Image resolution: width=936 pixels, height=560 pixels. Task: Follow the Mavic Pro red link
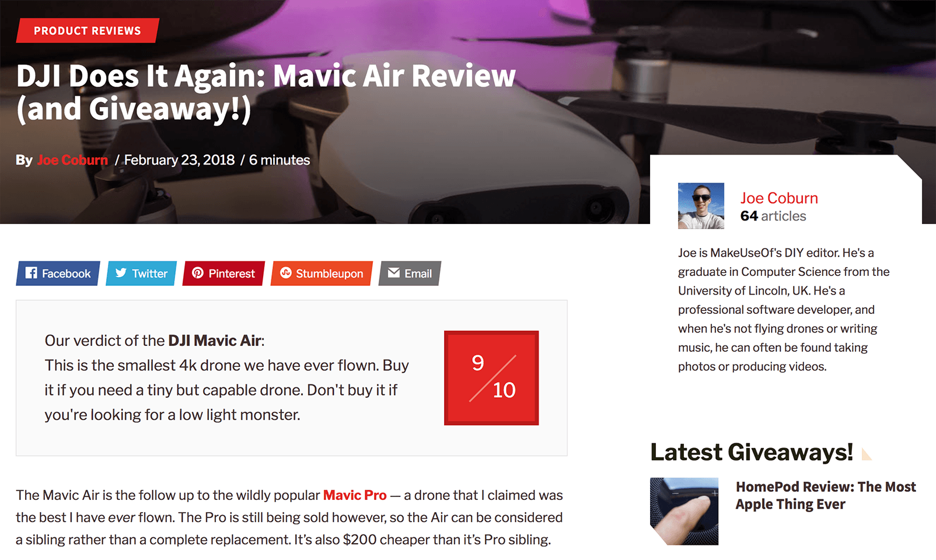click(x=355, y=495)
